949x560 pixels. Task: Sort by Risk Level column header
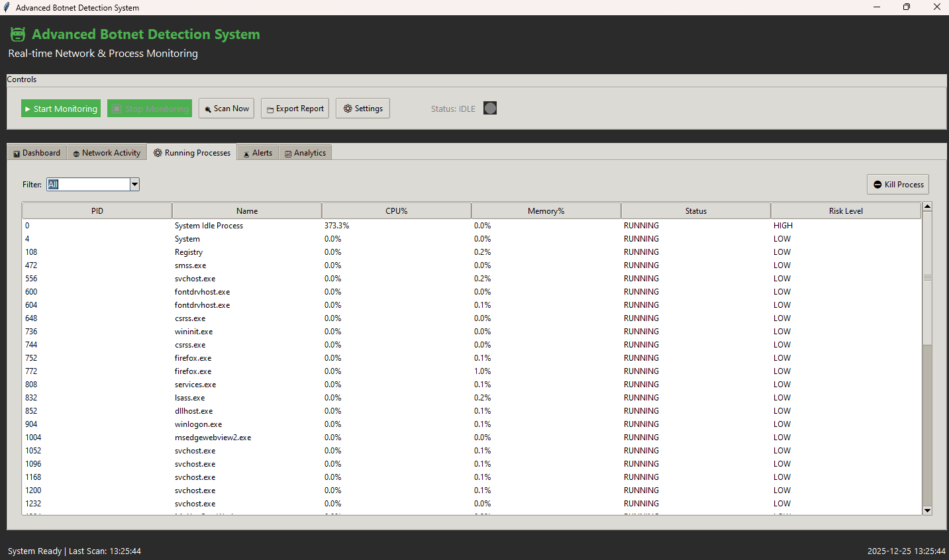click(846, 211)
